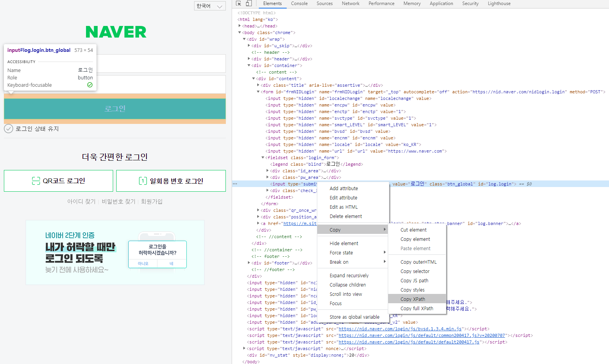Switch to the Sources tab
Screen dimensions: 609x364
325,3
